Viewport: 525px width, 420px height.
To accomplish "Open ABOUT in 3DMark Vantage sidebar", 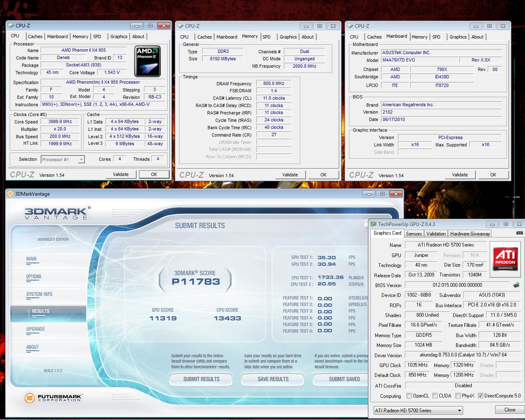I will (32, 347).
